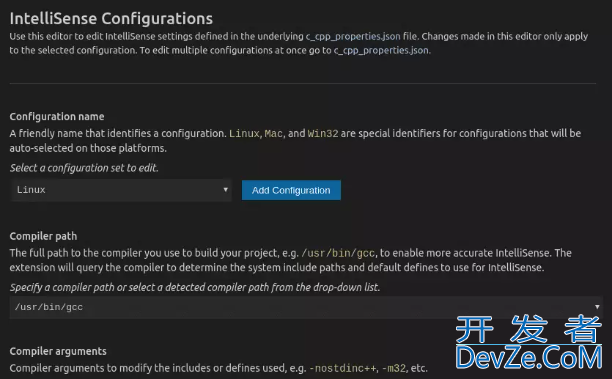Image resolution: width=612 pixels, height=379 pixels.
Task: Select the Compiler arguments section heading
Action: [58, 351]
